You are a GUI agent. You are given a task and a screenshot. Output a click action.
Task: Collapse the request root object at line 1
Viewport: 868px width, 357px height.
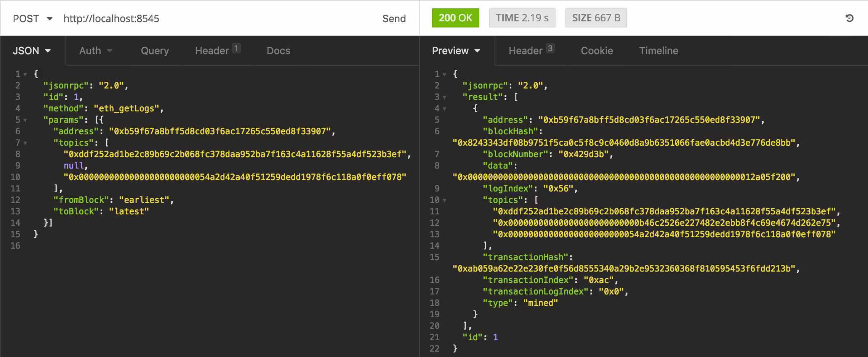coord(25,74)
